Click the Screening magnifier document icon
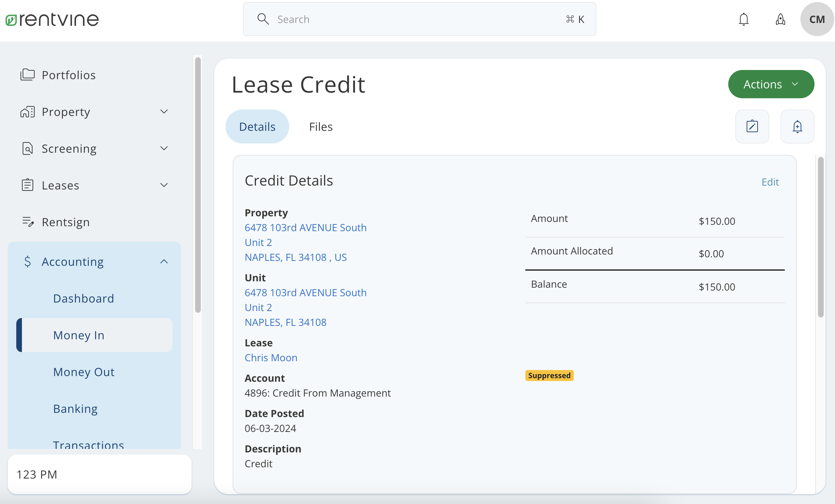 point(28,148)
